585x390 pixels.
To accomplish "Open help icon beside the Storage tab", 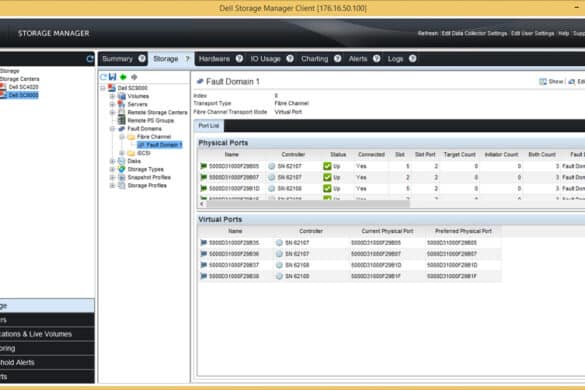I will tap(187, 59).
